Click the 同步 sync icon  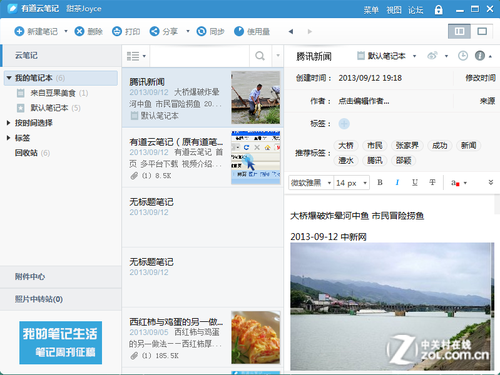[201, 31]
